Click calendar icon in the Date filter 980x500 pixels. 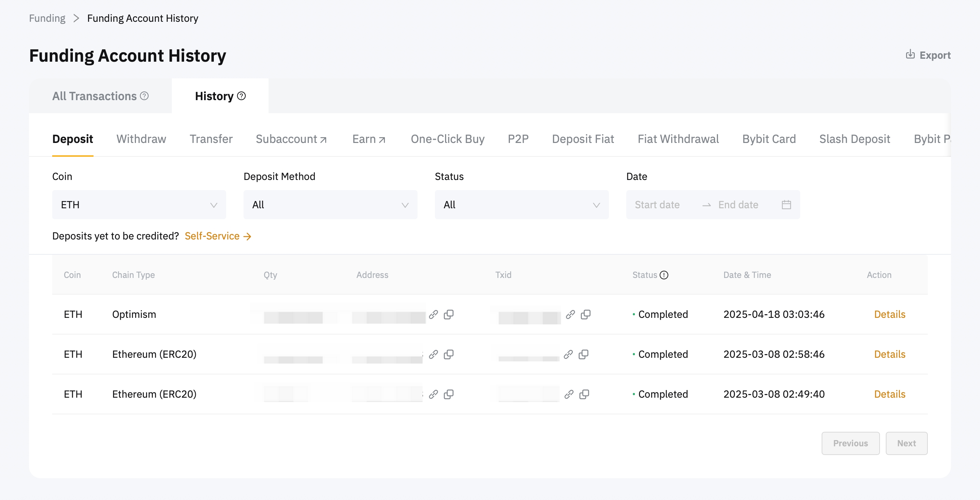point(786,205)
